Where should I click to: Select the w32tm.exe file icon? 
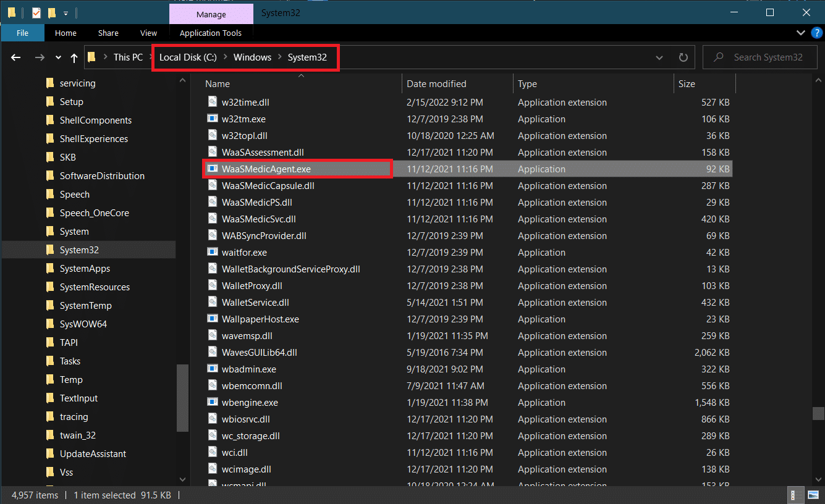[x=212, y=119]
